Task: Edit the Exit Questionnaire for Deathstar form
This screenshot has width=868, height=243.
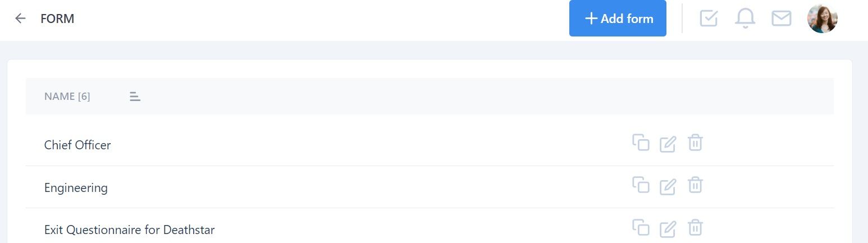Action: [x=668, y=228]
